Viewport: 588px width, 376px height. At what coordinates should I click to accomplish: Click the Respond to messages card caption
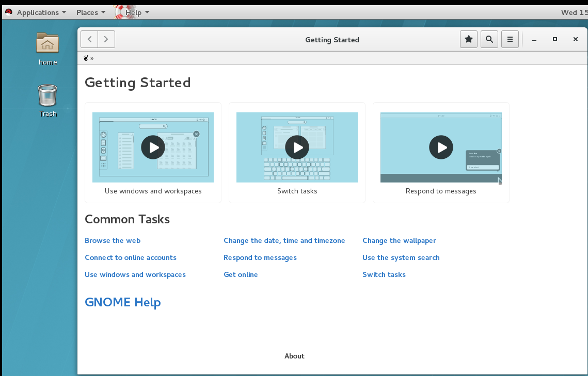click(441, 191)
